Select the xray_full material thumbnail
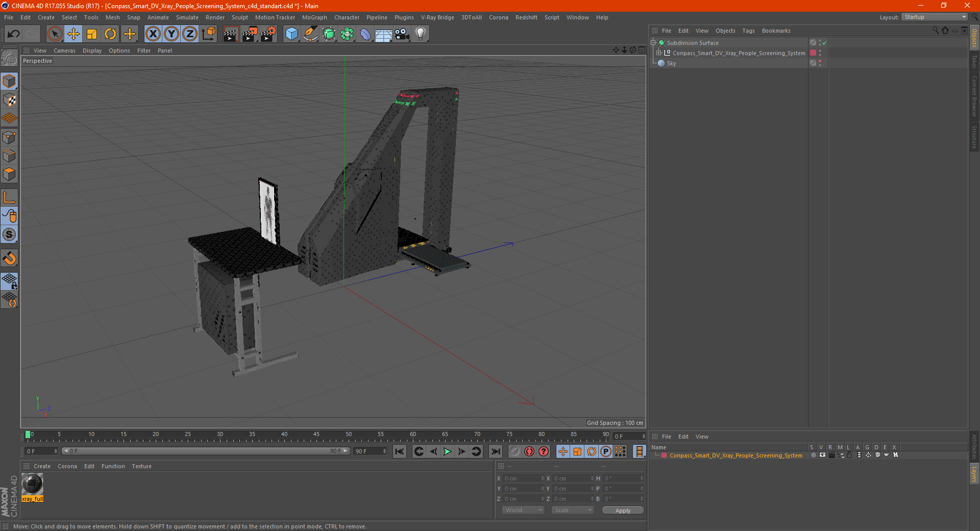The image size is (980, 531). [32, 484]
